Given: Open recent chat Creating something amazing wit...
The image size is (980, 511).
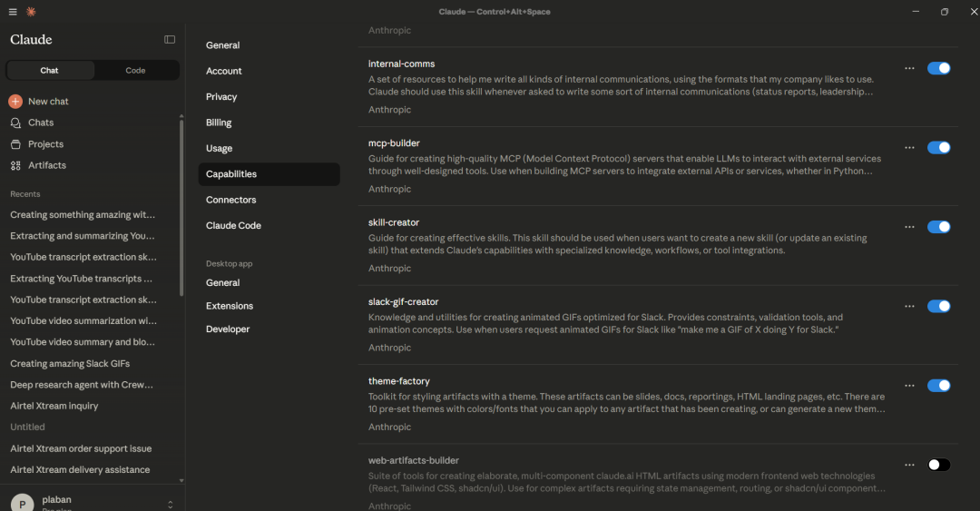Looking at the screenshot, I should click(83, 215).
